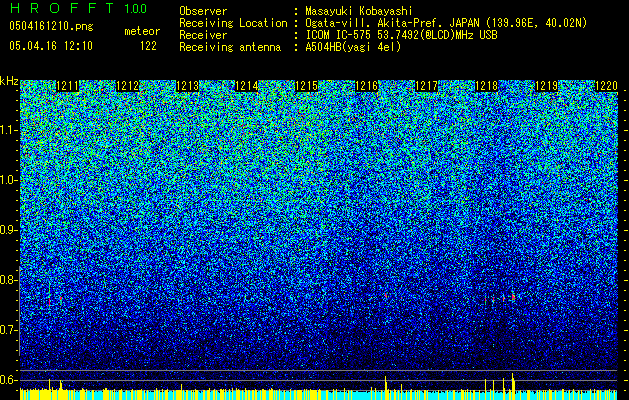Image resolution: width=629 pixels, height=400 pixels.
Task: Click the red meteor echo cluster near 1218
Action: 500,298
